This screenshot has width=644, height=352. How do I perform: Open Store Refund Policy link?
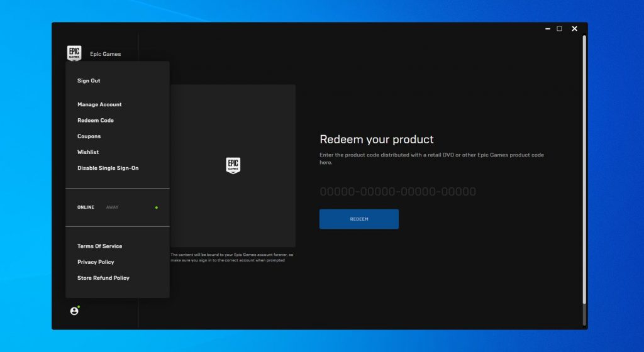103,278
